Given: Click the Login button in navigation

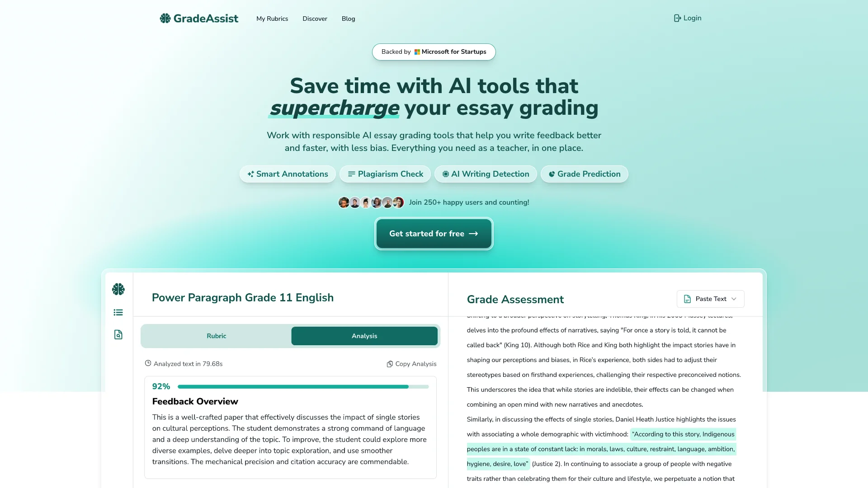Looking at the screenshot, I should click(687, 18).
